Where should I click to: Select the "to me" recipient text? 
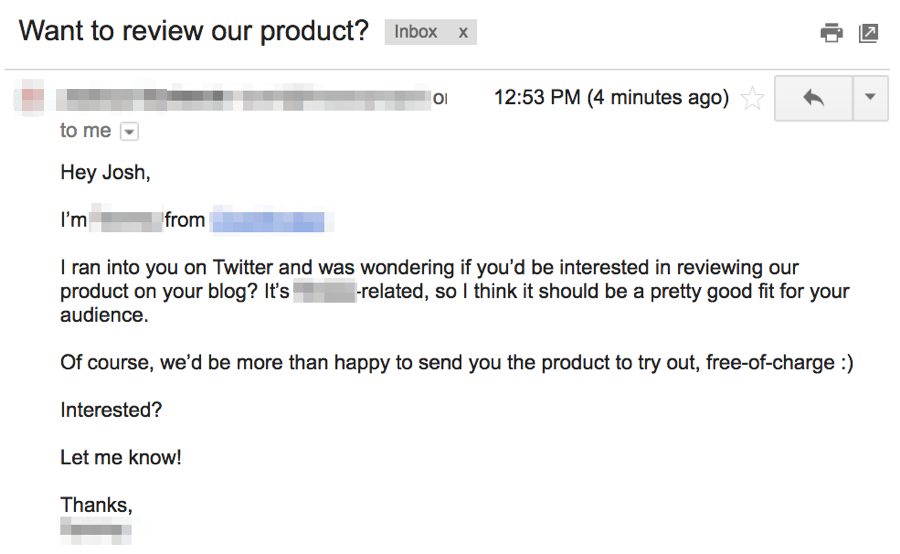click(x=86, y=131)
